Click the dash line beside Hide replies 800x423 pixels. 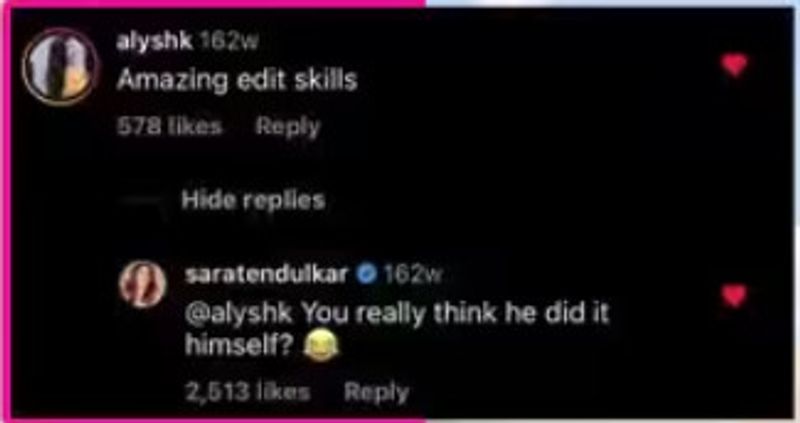click(141, 201)
